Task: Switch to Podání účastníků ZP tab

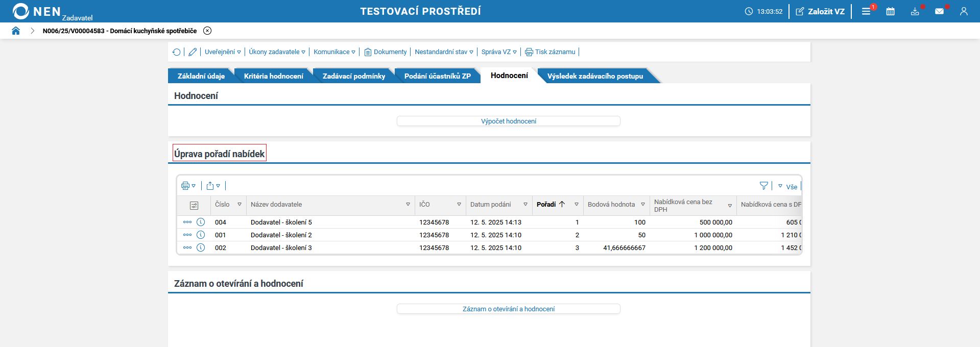Action: [438, 76]
